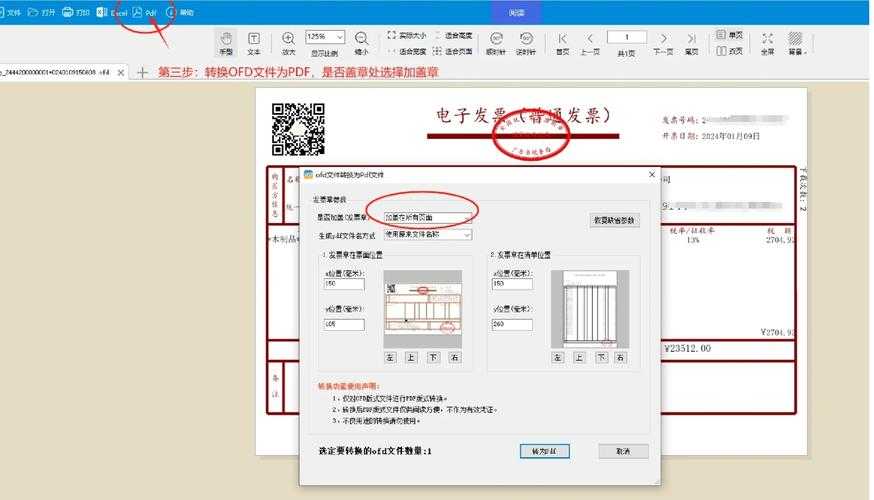This screenshot has width=874, height=500.
Task: Rotate page clockwise with 顺时针
Action: pos(496,43)
